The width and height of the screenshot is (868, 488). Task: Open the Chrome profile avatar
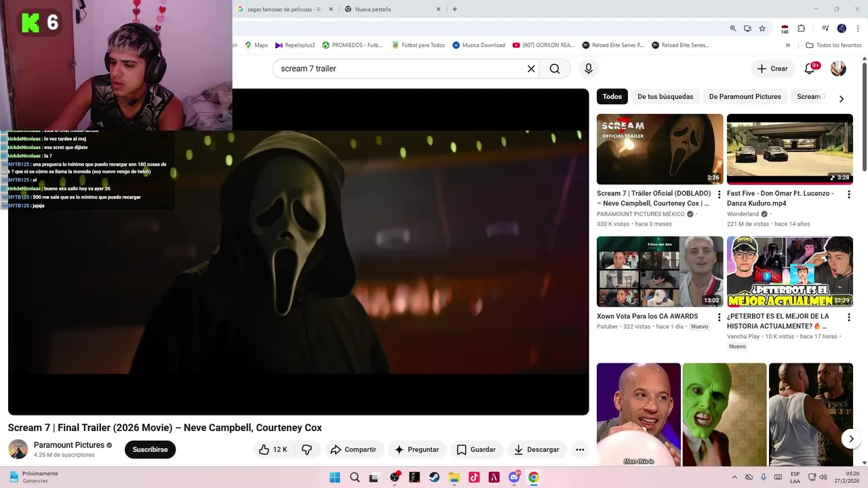click(x=842, y=28)
